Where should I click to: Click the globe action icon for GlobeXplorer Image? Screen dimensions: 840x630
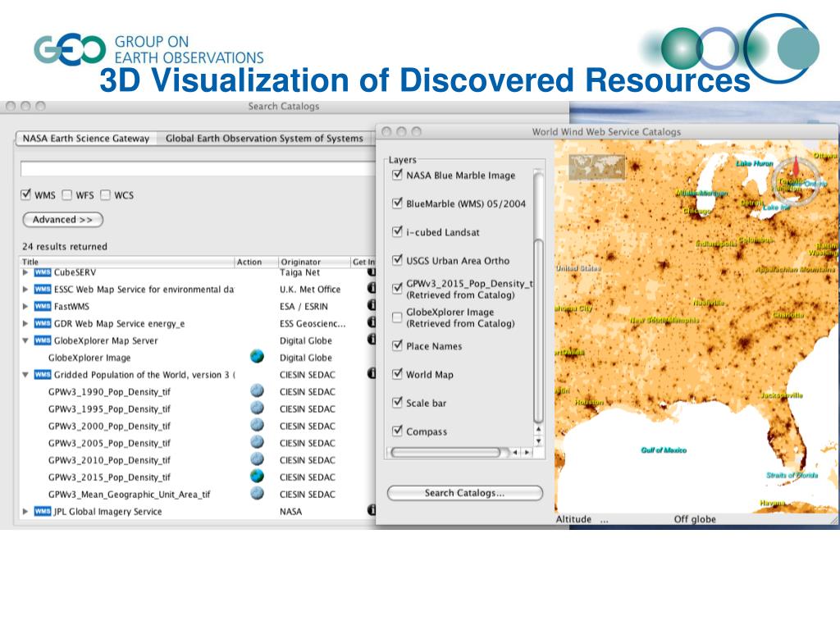257,356
